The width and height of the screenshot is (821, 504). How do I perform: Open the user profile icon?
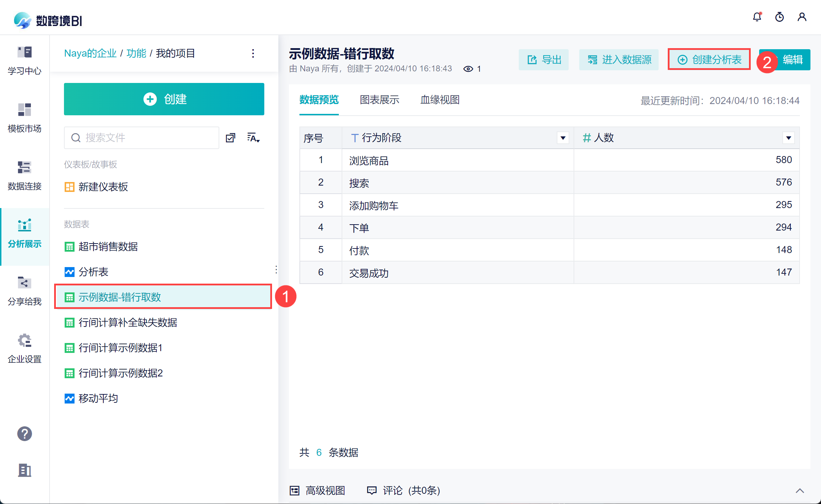(802, 17)
